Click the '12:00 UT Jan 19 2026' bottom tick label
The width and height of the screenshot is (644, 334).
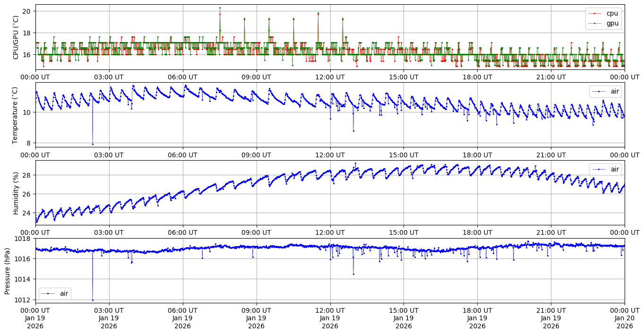pos(330,318)
